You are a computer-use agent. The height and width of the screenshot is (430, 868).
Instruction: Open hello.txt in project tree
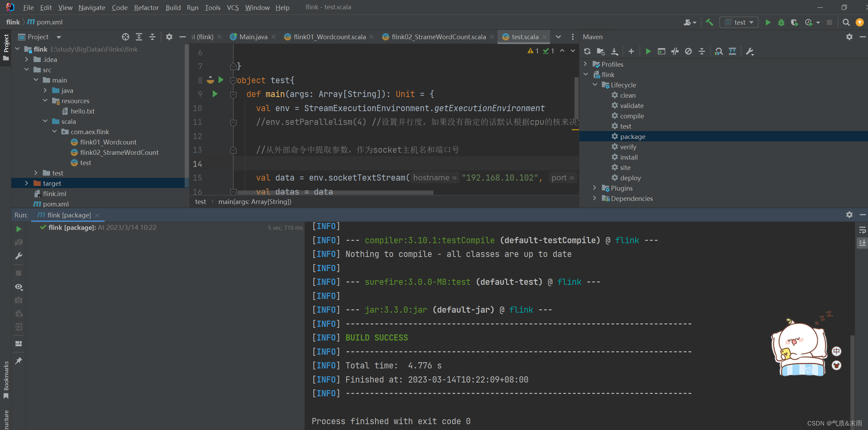point(82,111)
